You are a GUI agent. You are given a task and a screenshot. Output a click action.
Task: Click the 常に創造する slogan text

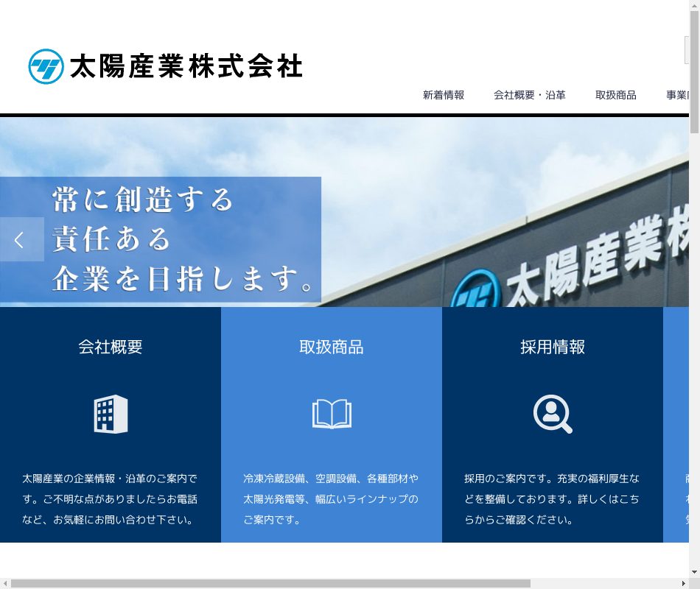[x=142, y=199]
